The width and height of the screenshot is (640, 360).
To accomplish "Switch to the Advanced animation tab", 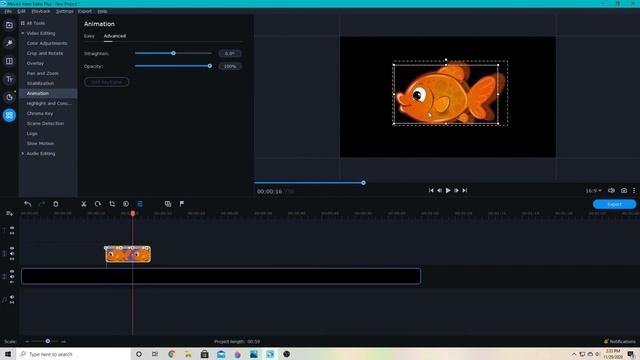I will pyautogui.click(x=115, y=36).
